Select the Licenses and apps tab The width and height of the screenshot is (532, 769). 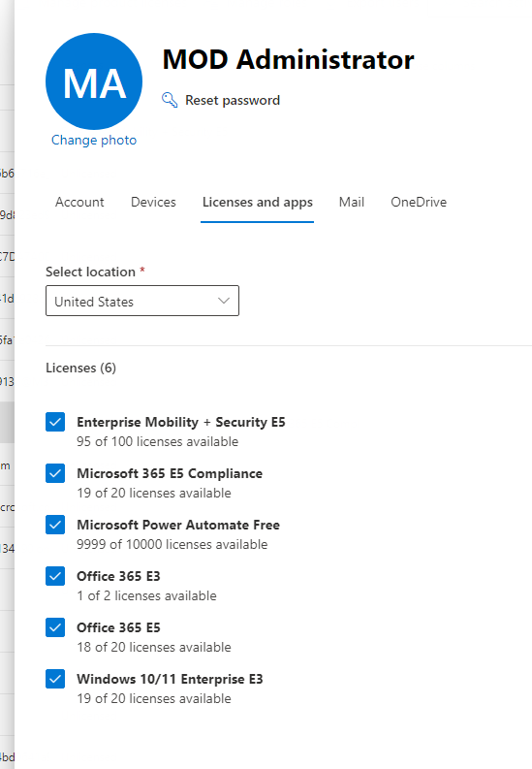(258, 202)
